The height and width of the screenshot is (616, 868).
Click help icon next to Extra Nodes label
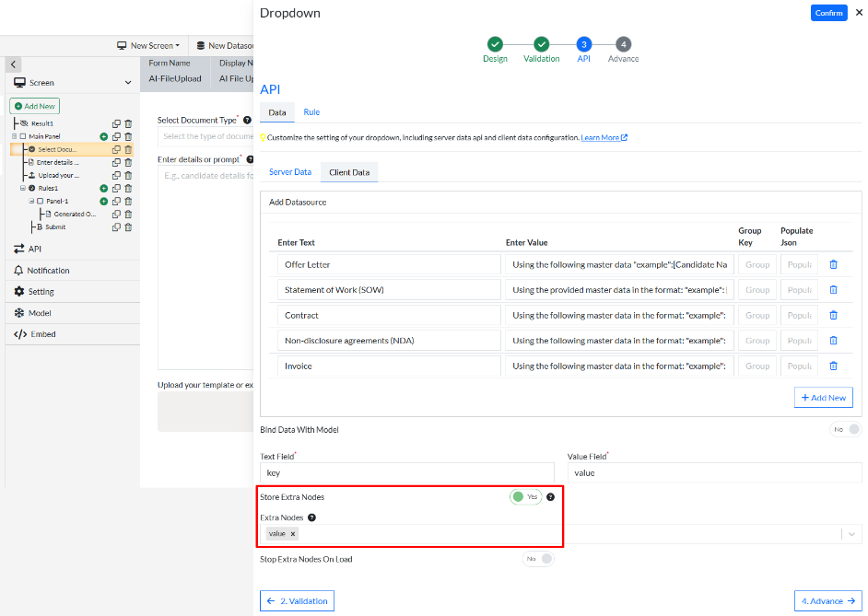[311, 517]
